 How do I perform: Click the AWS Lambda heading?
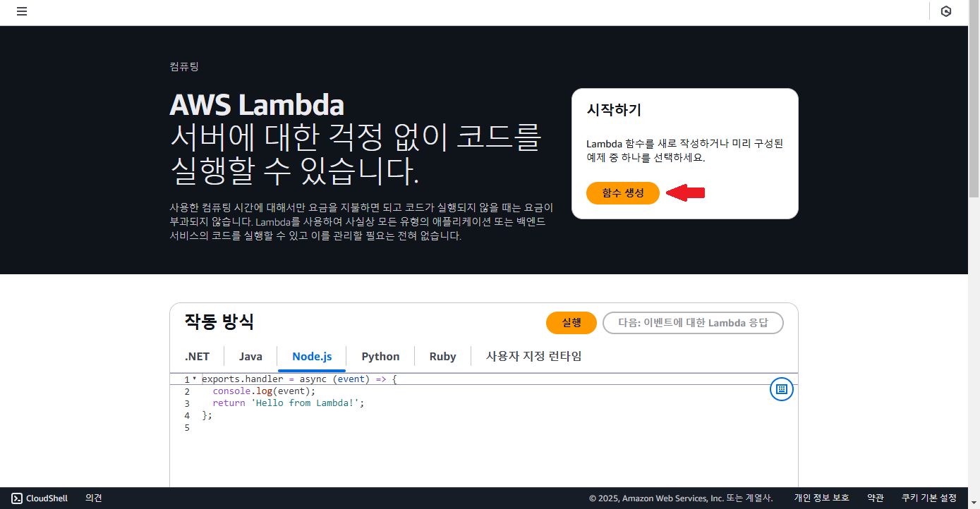pos(257,105)
